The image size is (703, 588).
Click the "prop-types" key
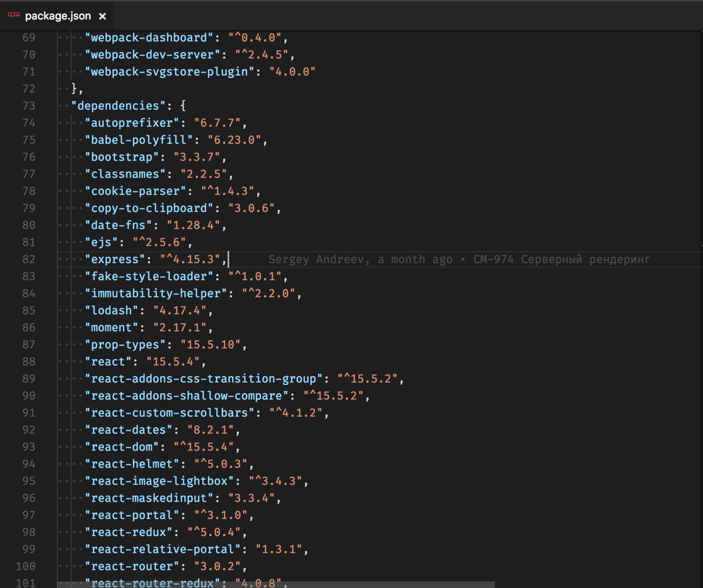point(125,345)
